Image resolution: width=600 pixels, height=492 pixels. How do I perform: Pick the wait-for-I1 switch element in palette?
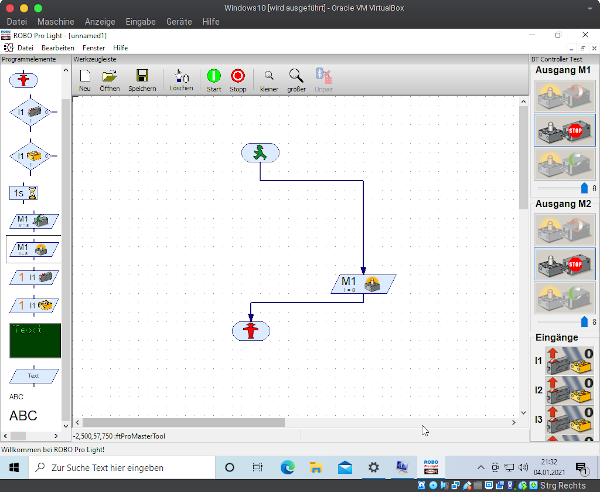34,277
